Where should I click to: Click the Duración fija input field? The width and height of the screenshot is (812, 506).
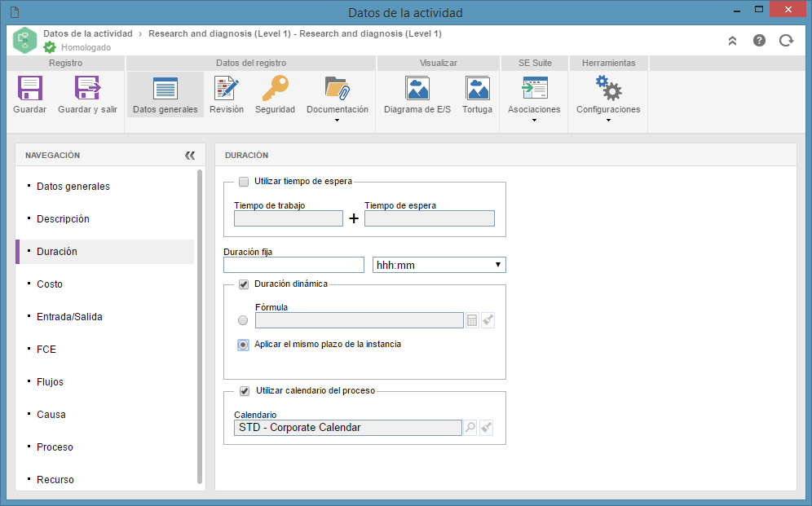click(293, 265)
